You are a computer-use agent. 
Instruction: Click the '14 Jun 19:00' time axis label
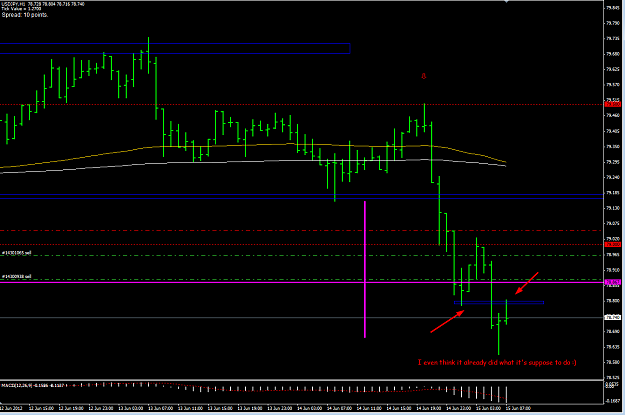pos(429,408)
